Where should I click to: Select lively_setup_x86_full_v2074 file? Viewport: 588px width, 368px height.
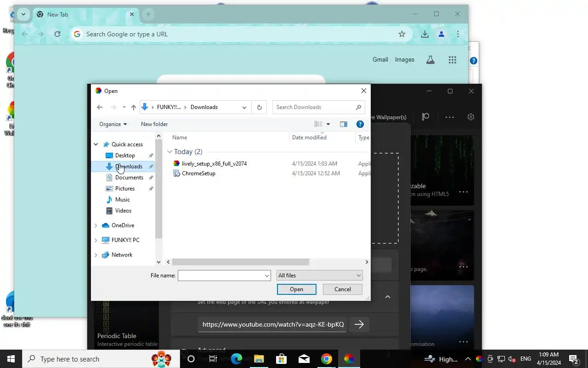point(214,164)
